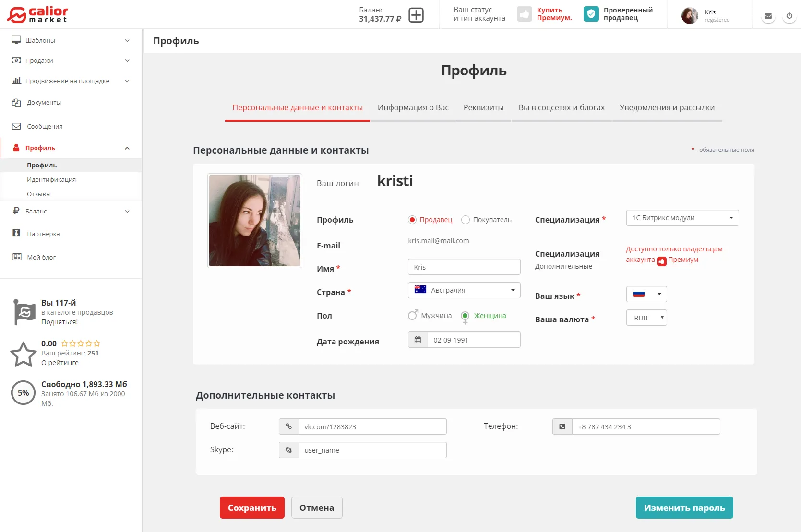Open the Страна country dropdown

pyautogui.click(x=464, y=290)
